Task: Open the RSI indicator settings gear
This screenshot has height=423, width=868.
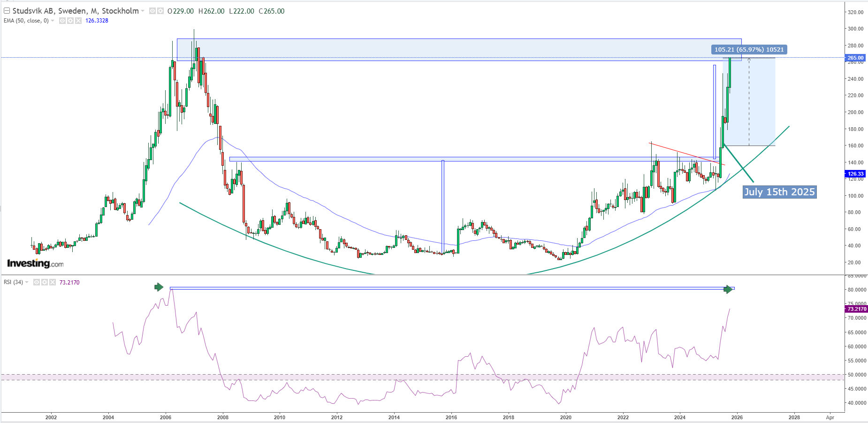Action: (45, 282)
